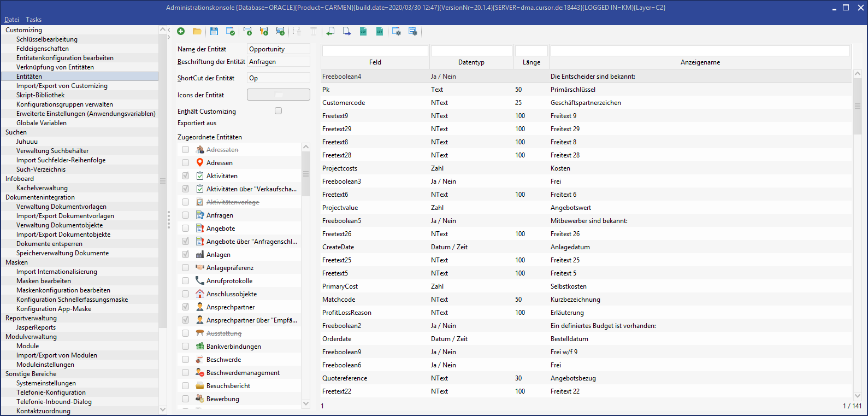This screenshot has width=868, height=416.
Task: Check the Adressen entity checkbox
Action: coord(185,163)
